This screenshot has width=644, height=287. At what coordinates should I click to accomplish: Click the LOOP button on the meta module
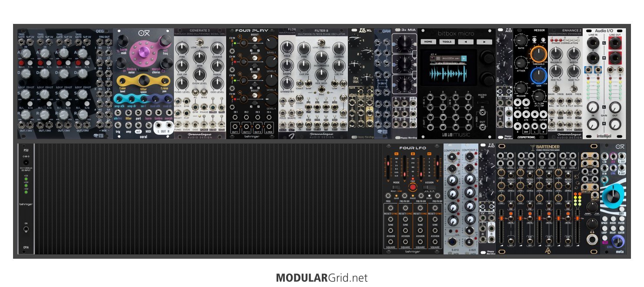point(605,229)
